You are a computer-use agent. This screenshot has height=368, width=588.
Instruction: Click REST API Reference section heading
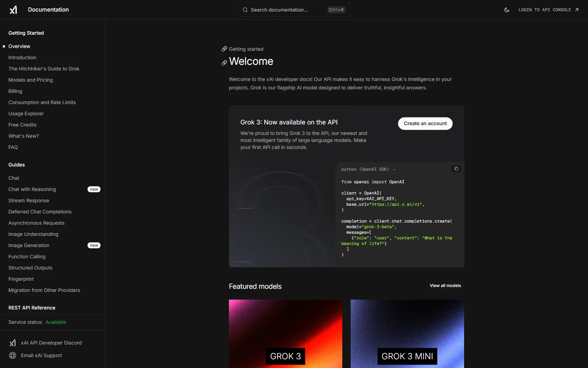pos(32,308)
